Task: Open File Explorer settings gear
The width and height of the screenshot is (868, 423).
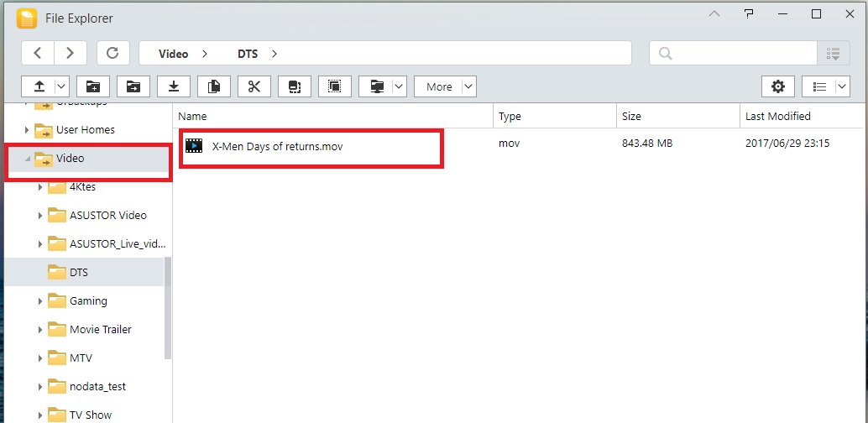Action: pyautogui.click(x=778, y=86)
